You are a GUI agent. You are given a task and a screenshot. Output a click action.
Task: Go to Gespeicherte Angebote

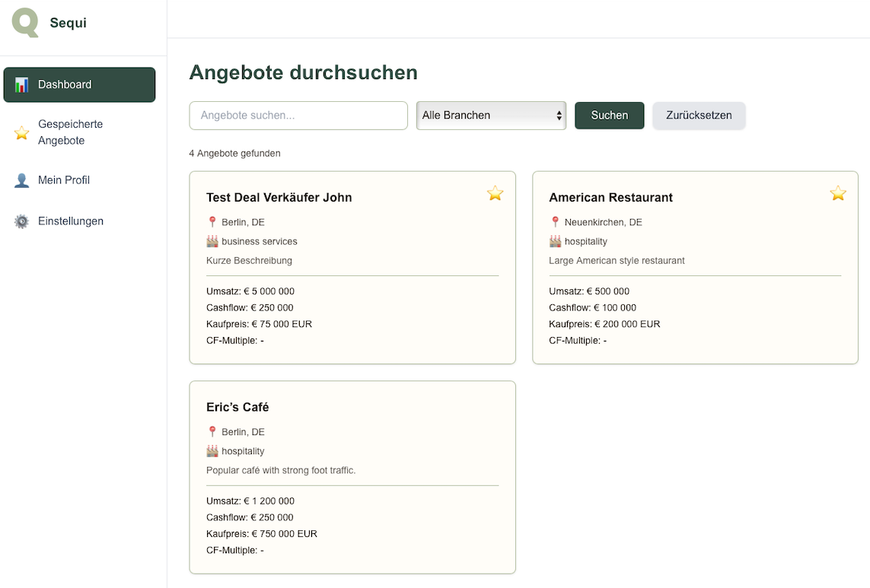[x=70, y=132]
